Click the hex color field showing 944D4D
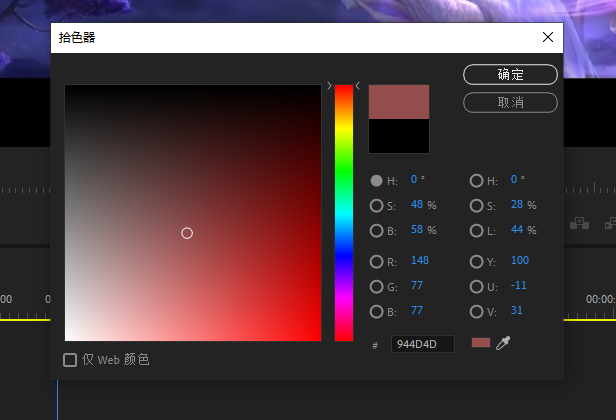The image size is (616, 420). pyautogui.click(x=421, y=344)
